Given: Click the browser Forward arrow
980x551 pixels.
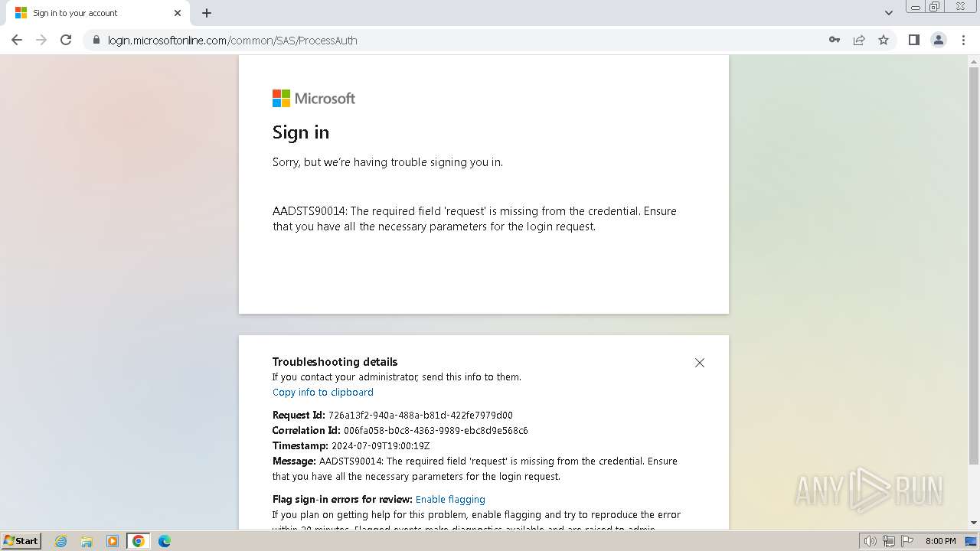Looking at the screenshot, I should click(x=41, y=40).
